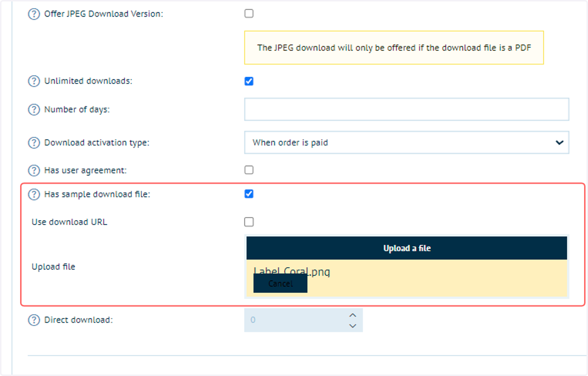Open help for Has sample download file

click(34, 195)
